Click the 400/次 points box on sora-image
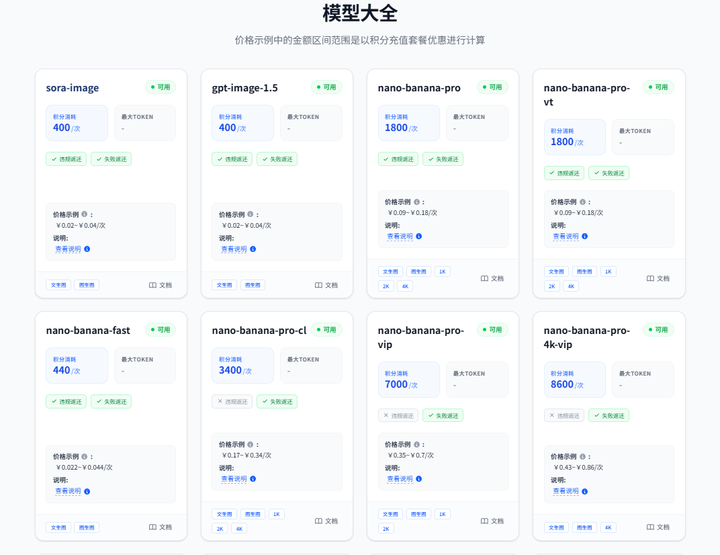The height and width of the screenshot is (555, 720). [x=76, y=123]
